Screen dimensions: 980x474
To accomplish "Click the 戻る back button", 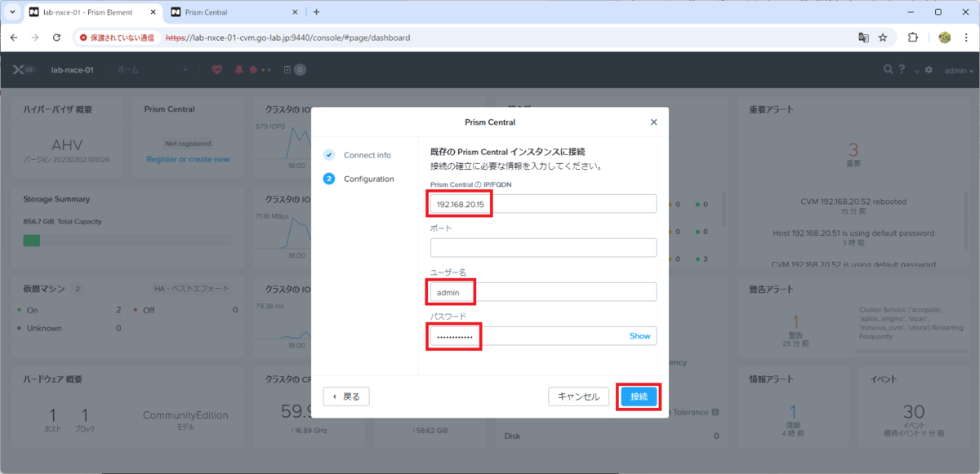I will pyautogui.click(x=346, y=396).
